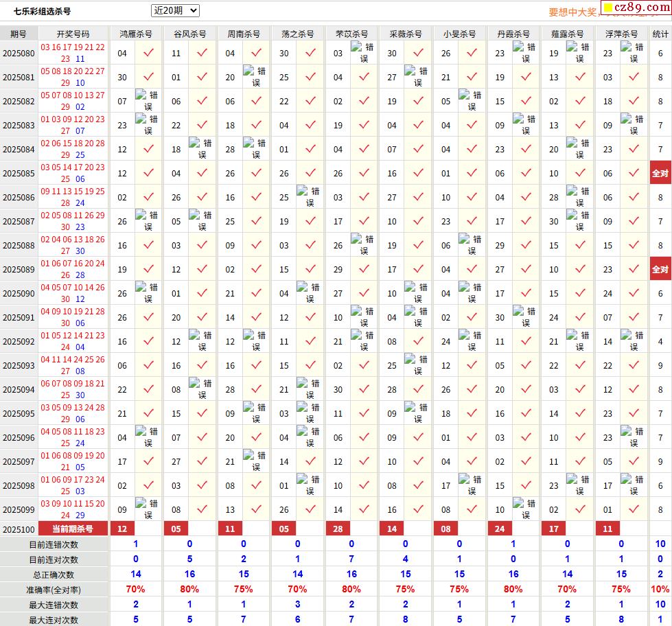This screenshot has height=626, width=672.
Task: Click the 鸿雁杀号 column header
Action: coord(136,34)
